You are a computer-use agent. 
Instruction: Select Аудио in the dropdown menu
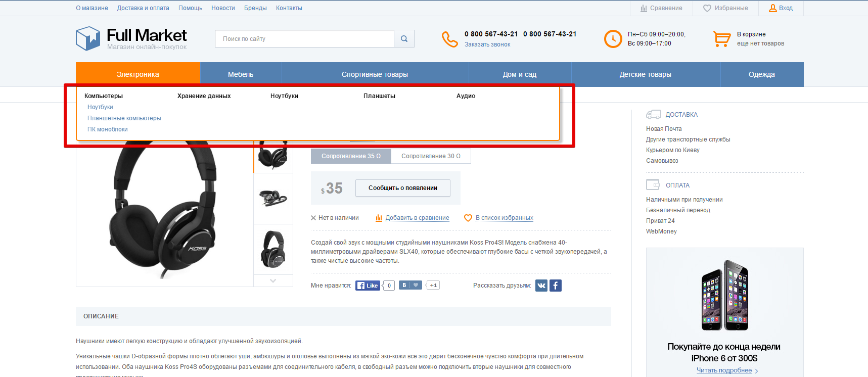point(466,96)
